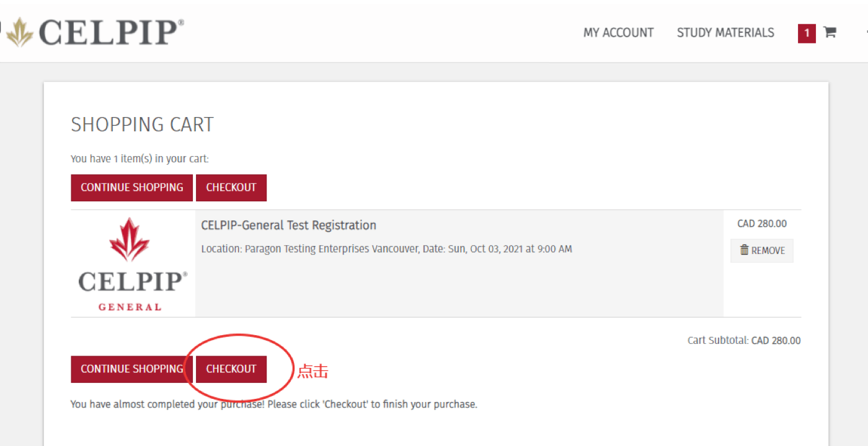Click the REMOVE label for the cart item
Screen dimensions: 868x446
click(768, 251)
